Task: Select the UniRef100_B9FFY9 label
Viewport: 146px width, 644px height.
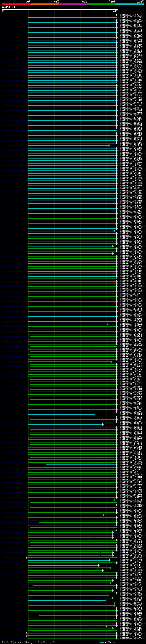Action: 131,464
